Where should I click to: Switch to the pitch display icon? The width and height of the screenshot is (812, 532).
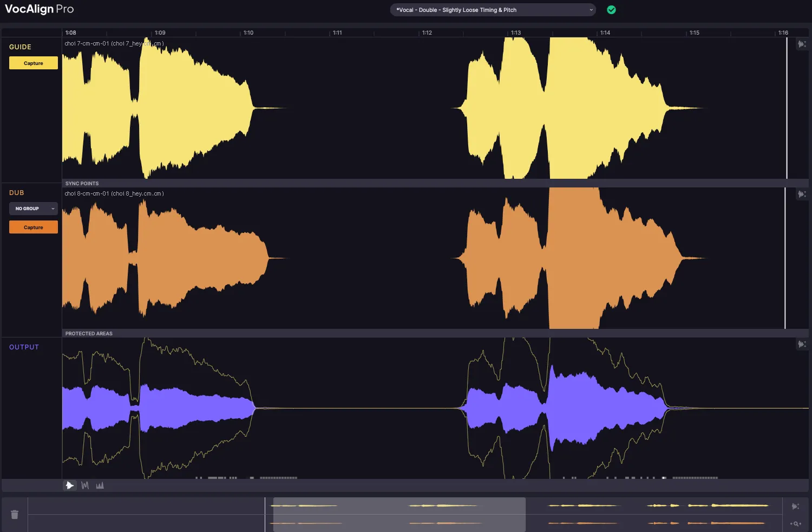coord(85,485)
